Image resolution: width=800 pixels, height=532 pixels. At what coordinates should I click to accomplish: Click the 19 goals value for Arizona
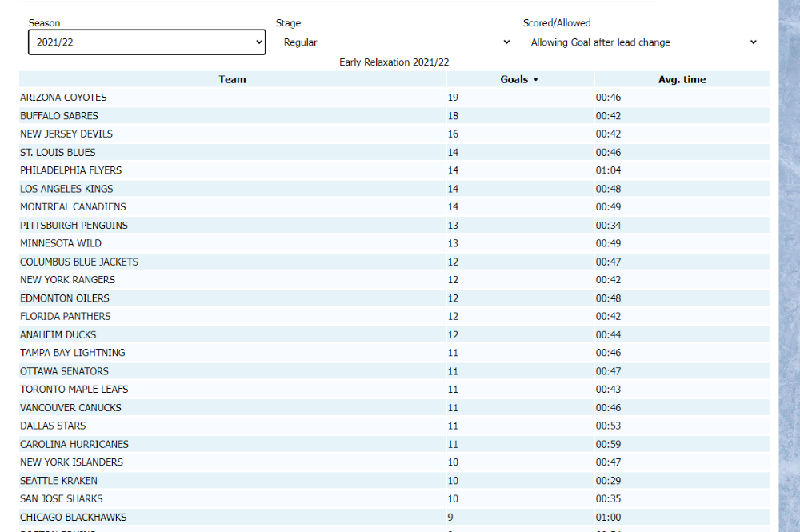[453, 98]
